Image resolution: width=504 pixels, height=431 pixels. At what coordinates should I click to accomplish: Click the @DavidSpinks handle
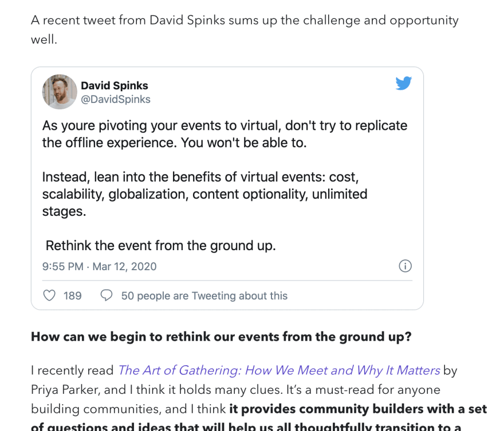click(x=115, y=98)
